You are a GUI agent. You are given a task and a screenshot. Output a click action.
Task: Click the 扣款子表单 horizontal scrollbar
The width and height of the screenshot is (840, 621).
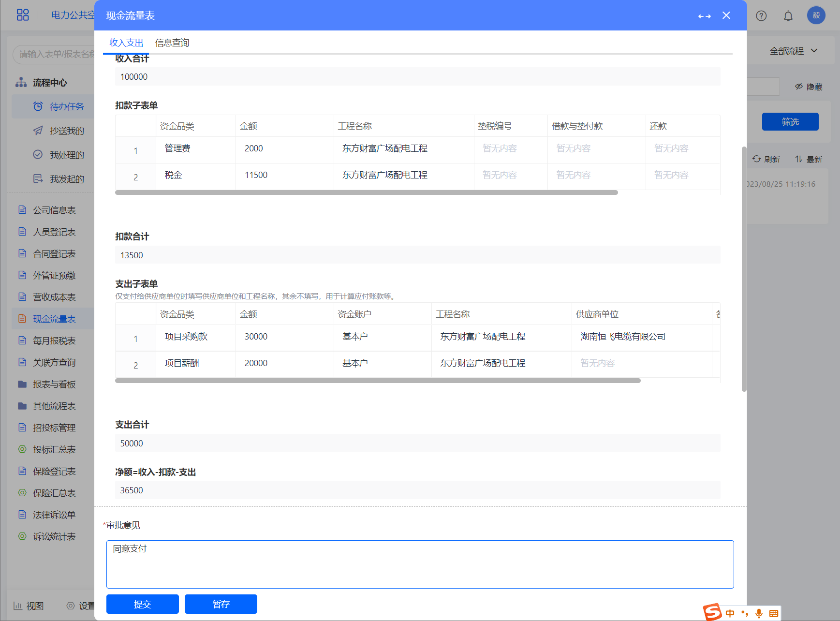click(366, 192)
